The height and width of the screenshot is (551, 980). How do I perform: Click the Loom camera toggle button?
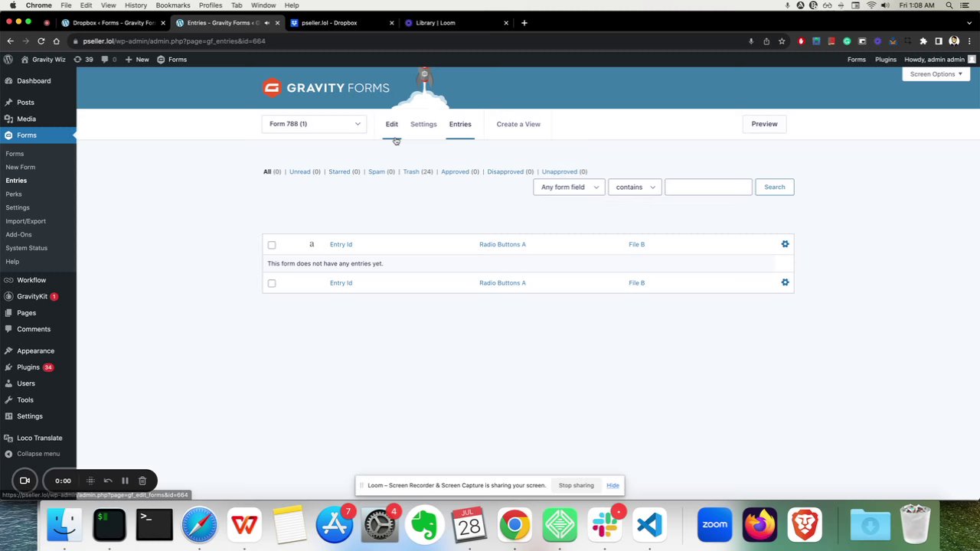click(24, 481)
